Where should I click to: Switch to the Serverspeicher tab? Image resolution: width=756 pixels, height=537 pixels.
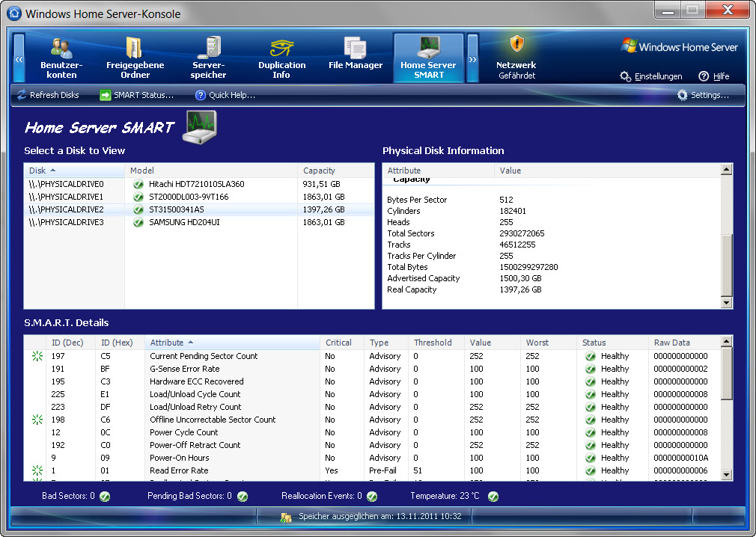(x=208, y=58)
